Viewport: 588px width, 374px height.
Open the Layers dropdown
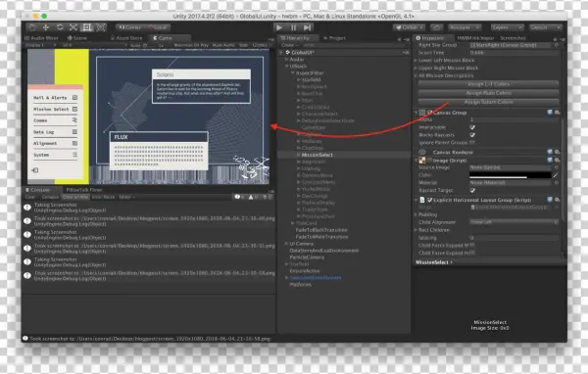(x=507, y=27)
